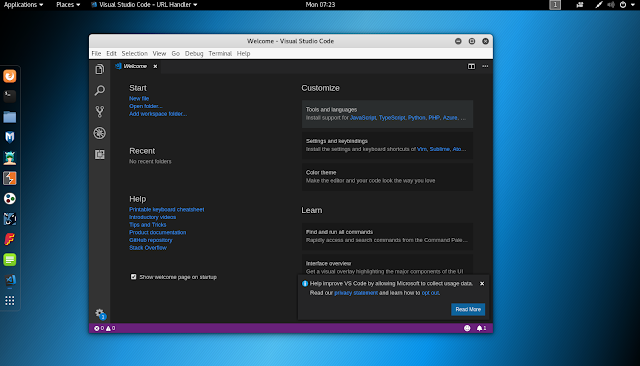This screenshot has width=640, height=366.
Task: Open the More Actions ellipsis menu
Action: [x=485, y=66]
